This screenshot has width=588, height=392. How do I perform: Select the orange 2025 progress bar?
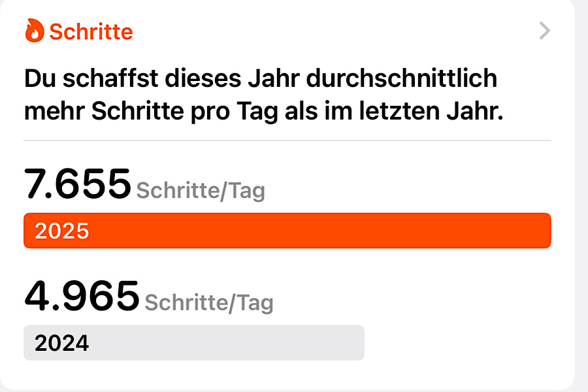pos(327,231)
